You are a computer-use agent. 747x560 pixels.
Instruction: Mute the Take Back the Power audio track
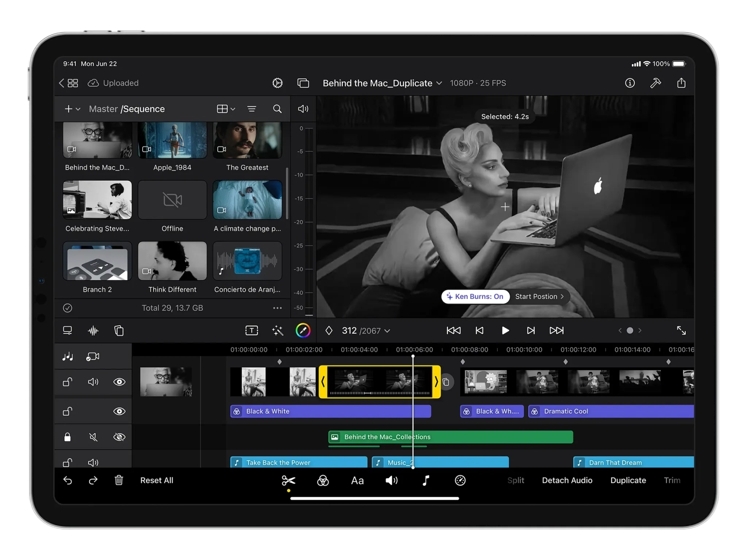(93, 462)
